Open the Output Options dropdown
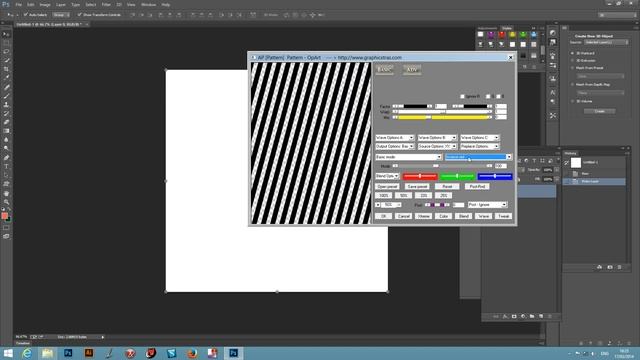 tap(395, 146)
